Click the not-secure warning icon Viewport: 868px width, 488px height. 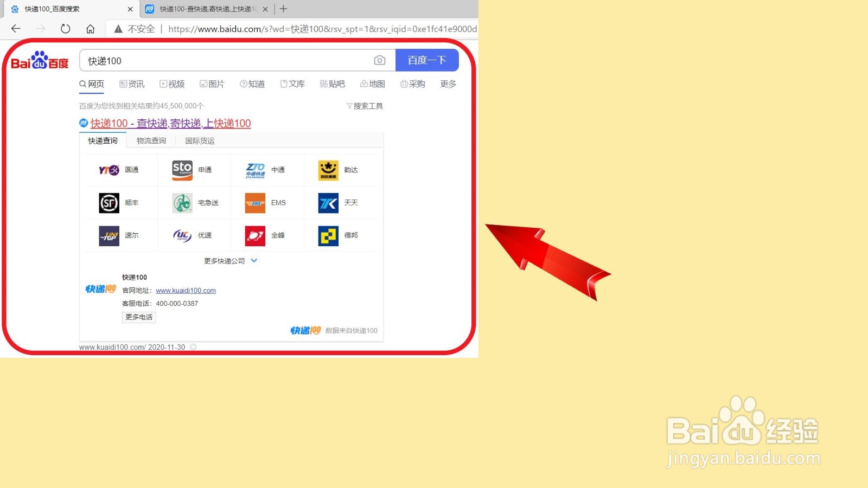click(x=118, y=29)
